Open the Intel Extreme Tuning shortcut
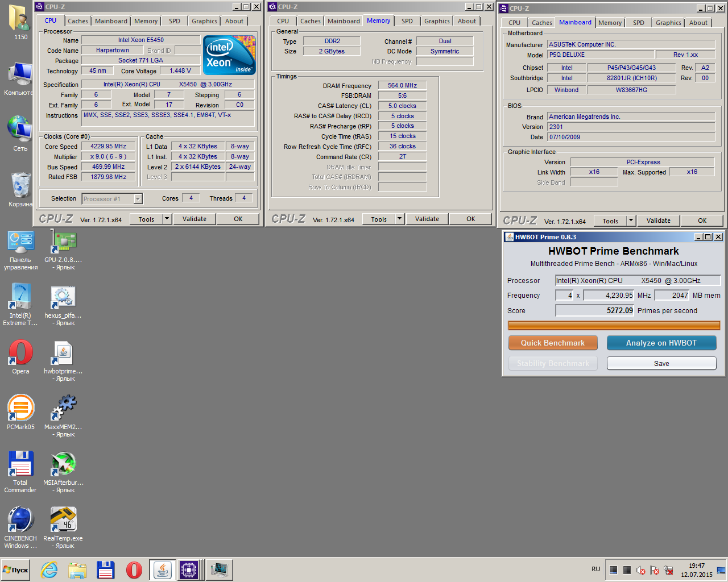 20,305
